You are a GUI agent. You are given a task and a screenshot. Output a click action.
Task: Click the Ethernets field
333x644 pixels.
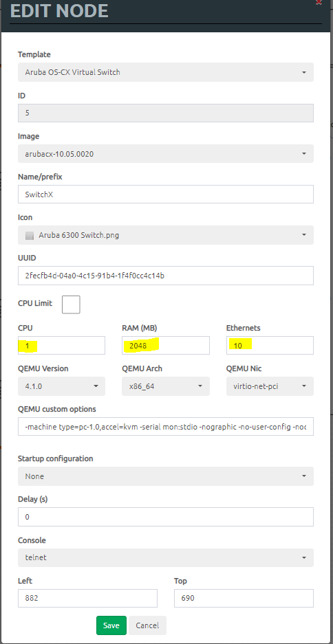(270, 346)
